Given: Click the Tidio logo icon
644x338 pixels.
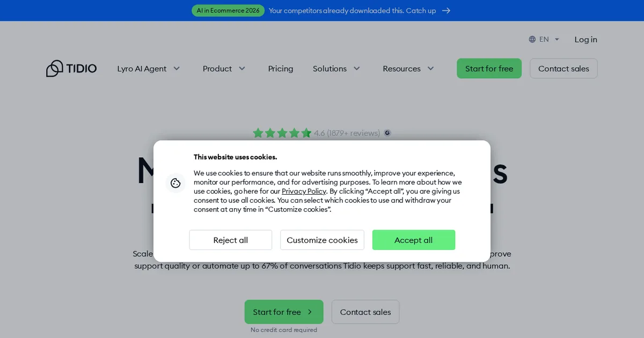Looking at the screenshot, I should [x=55, y=68].
